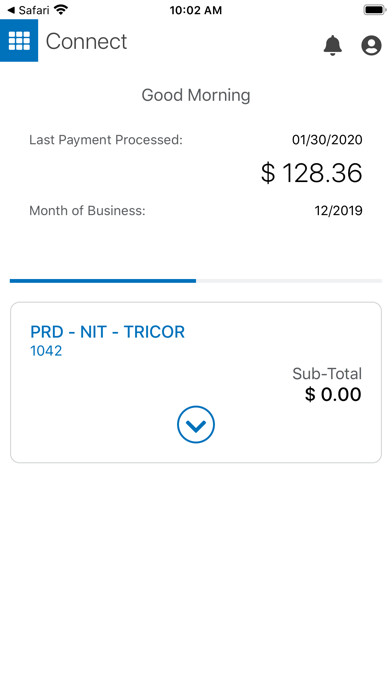Image resolution: width=392 pixels, height=696 pixels.
Task: Tap the Good Morning greeting
Action: pos(196,95)
